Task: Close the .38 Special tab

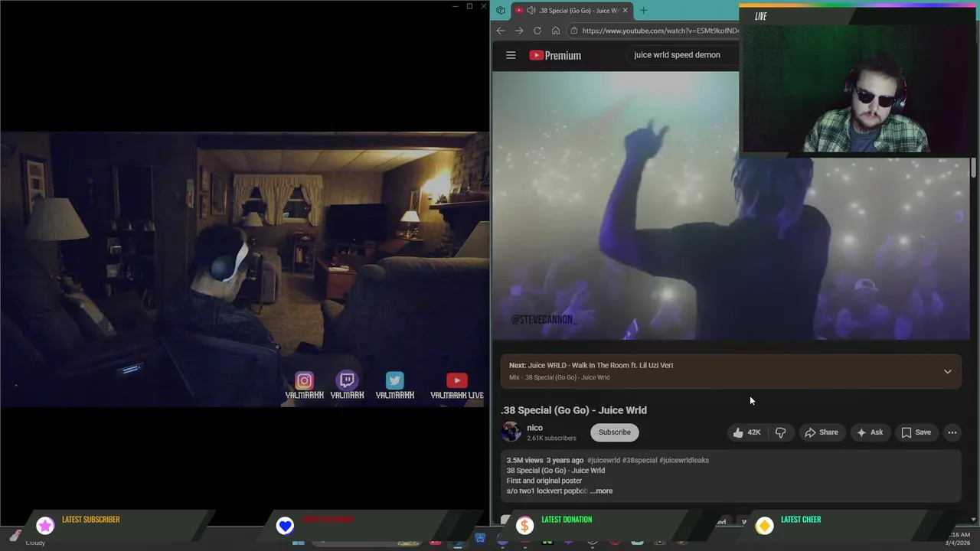Action: coord(625,11)
